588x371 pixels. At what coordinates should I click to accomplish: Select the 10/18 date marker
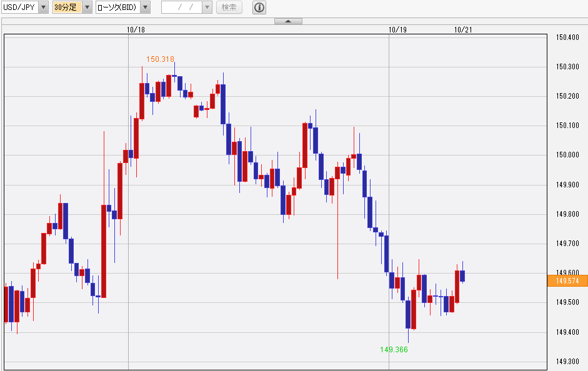[x=136, y=29]
